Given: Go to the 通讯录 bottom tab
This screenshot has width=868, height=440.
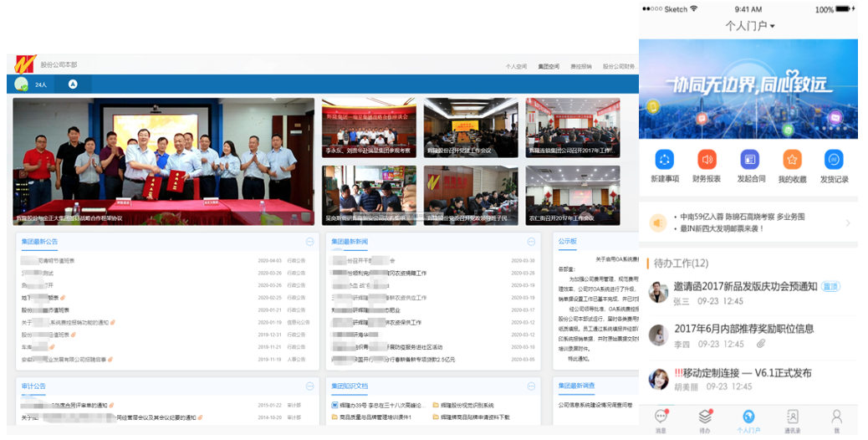Looking at the screenshot, I should tap(792, 419).
